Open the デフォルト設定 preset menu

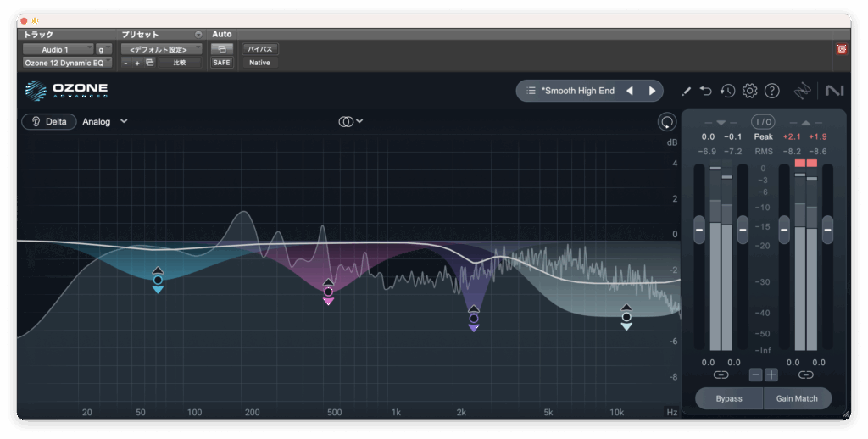tap(160, 50)
